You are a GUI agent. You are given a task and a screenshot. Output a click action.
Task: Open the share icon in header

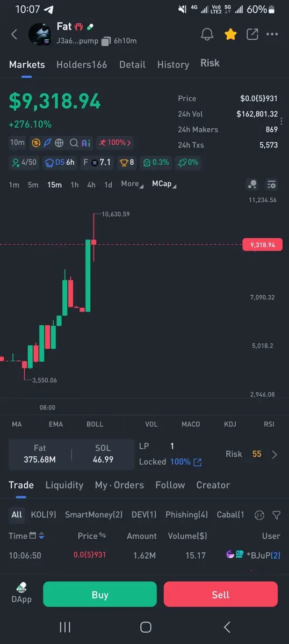[x=252, y=34]
